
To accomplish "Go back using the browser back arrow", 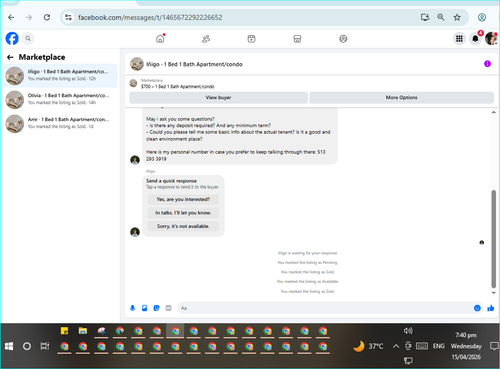I will 11,17.
